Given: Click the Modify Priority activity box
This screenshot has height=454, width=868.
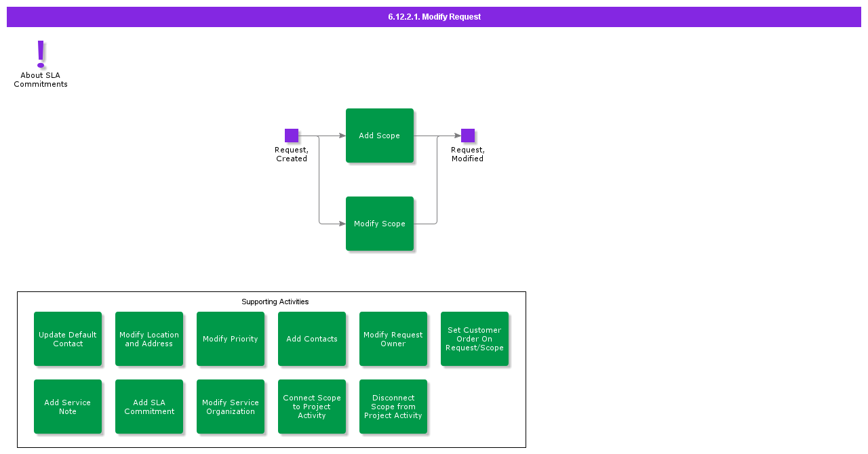Looking at the screenshot, I should [231, 339].
